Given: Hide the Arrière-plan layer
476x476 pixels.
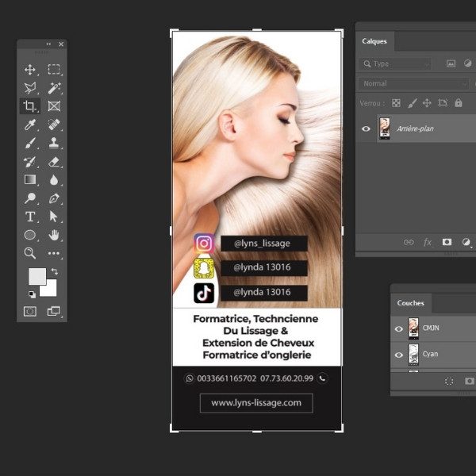Looking at the screenshot, I should tap(366, 129).
